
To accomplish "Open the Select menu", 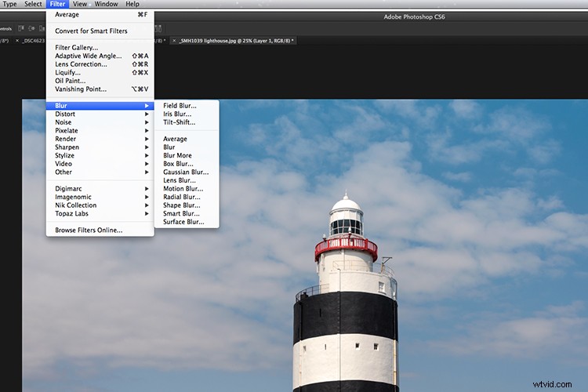I will [x=34, y=4].
